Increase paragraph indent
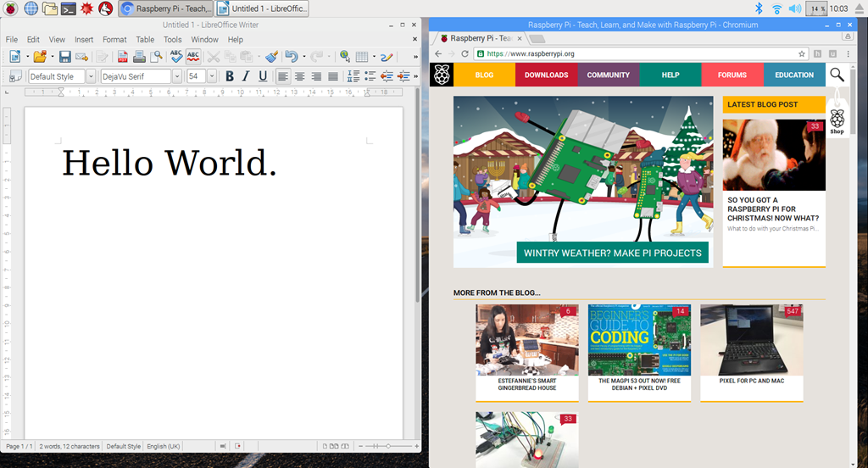This screenshot has height=468, width=868. tap(403, 76)
